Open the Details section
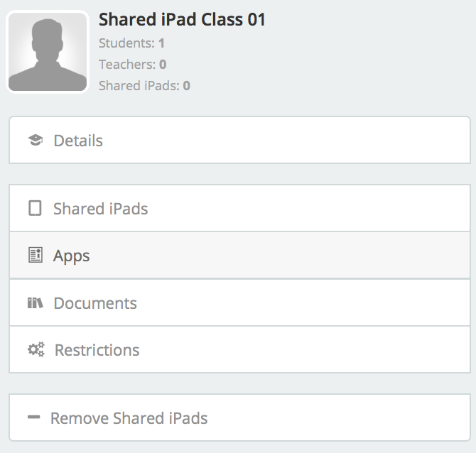476x453 pixels. (x=240, y=140)
